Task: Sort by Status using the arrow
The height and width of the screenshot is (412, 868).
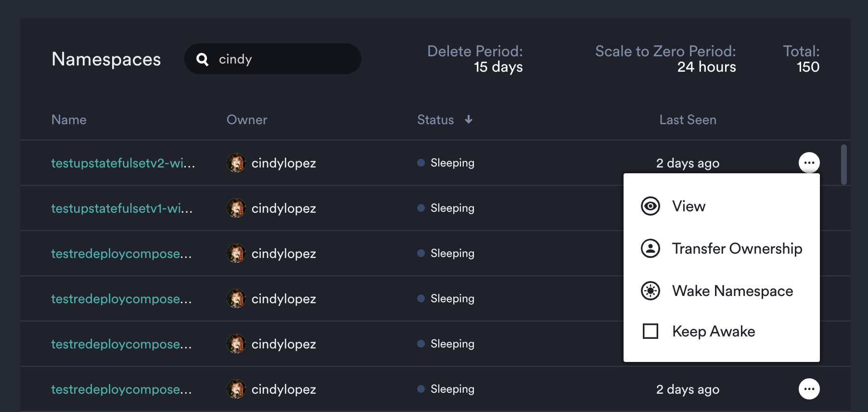Action: (469, 120)
